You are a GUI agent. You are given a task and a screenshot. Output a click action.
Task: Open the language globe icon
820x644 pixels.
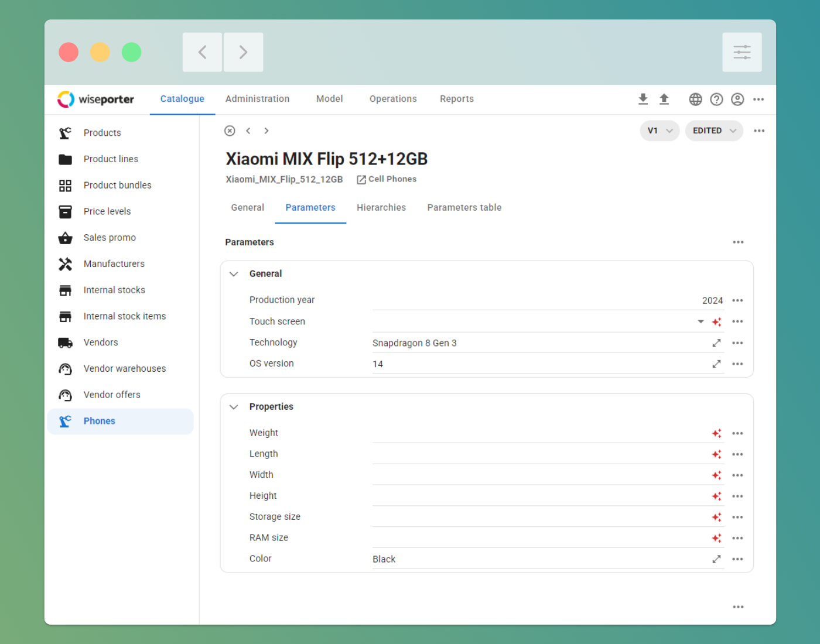point(695,100)
